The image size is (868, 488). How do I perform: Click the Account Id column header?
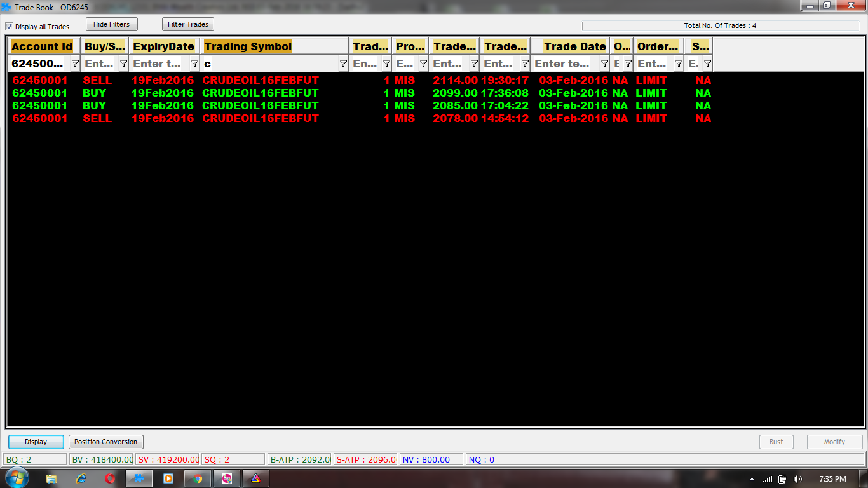[42, 46]
